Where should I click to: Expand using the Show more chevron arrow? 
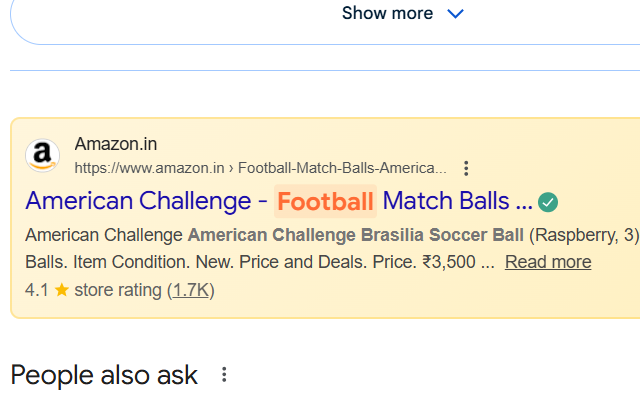coord(455,14)
